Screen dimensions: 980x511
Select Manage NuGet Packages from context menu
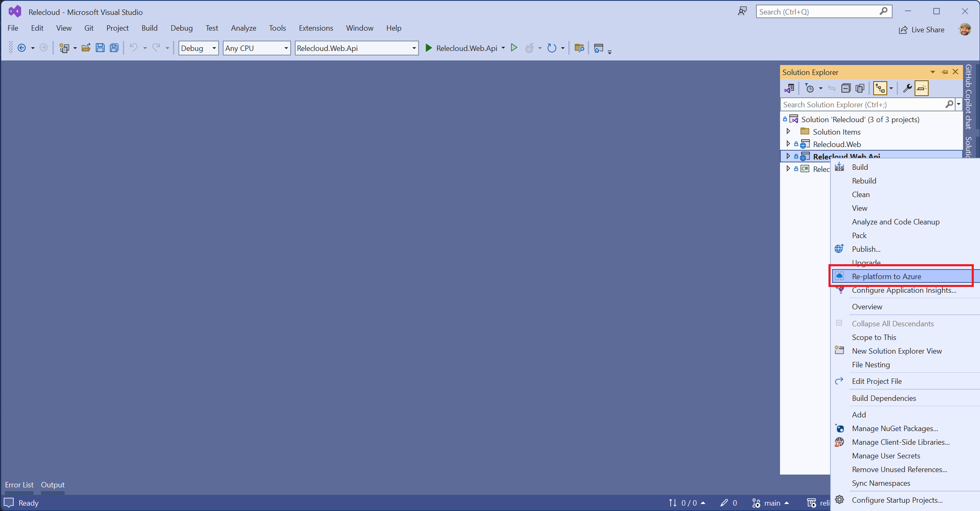click(x=894, y=429)
